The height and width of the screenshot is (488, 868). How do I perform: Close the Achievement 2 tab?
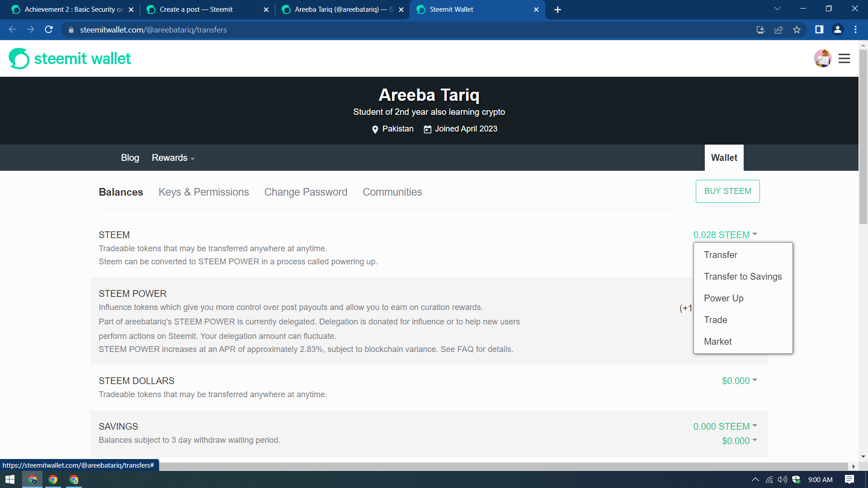point(131,9)
